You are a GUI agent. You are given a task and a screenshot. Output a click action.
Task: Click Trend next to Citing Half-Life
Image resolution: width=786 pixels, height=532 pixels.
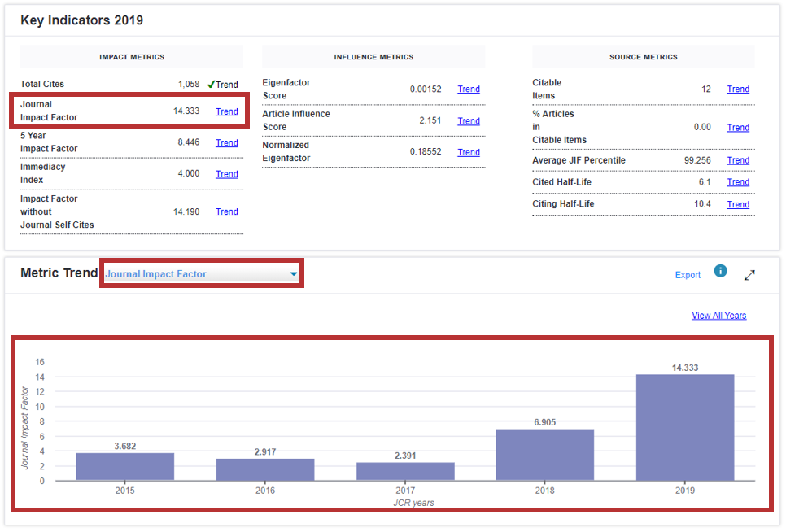tap(738, 204)
